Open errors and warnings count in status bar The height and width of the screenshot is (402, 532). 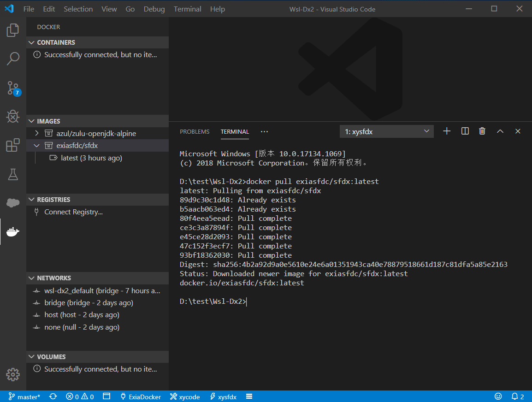tap(80, 396)
